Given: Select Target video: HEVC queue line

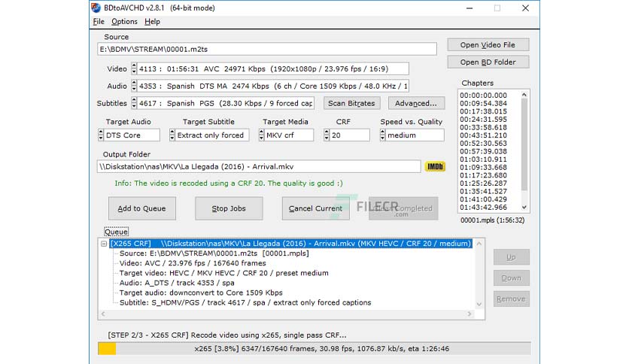Looking at the screenshot, I should tap(224, 273).
